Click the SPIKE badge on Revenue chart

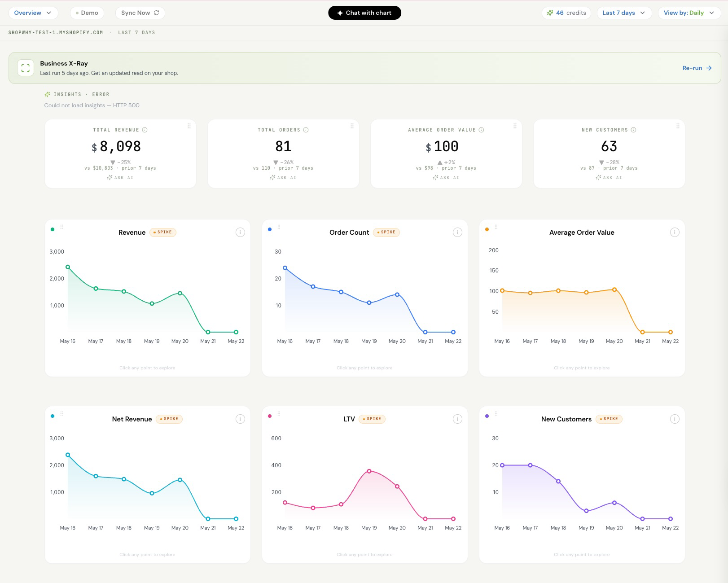click(x=163, y=232)
